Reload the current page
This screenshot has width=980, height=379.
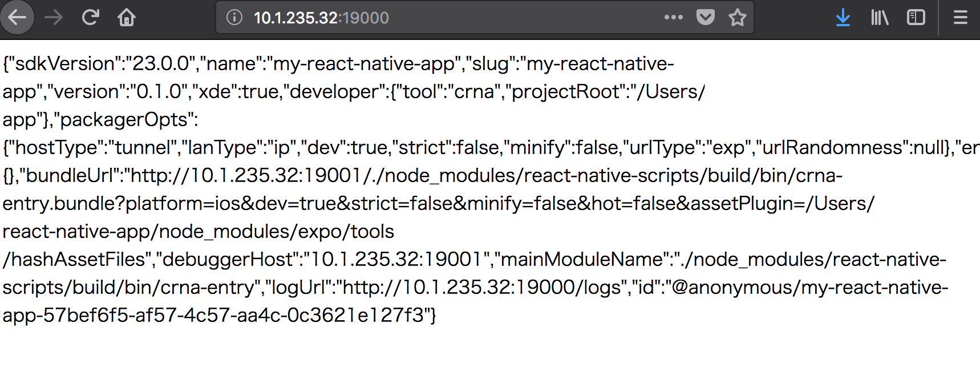(x=90, y=18)
